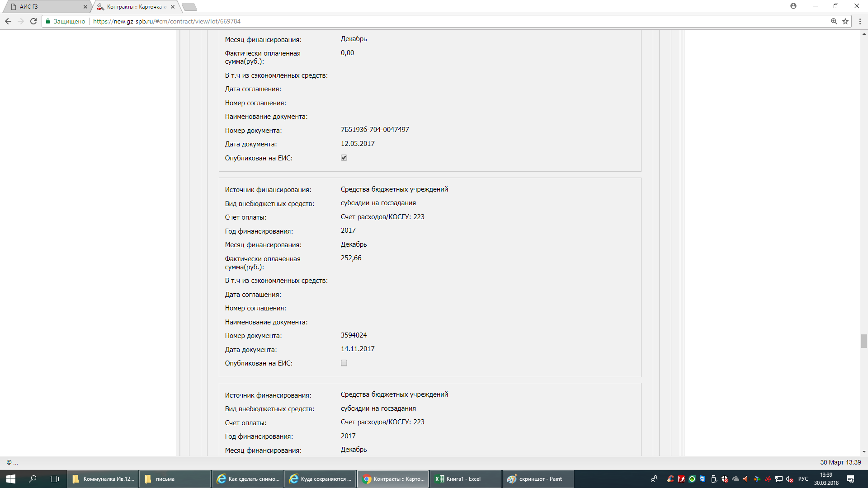Image resolution: width=868 pixels, height=488 pixels.
Task: Switch to скриншот - Paint window
Action: point(538,479)
